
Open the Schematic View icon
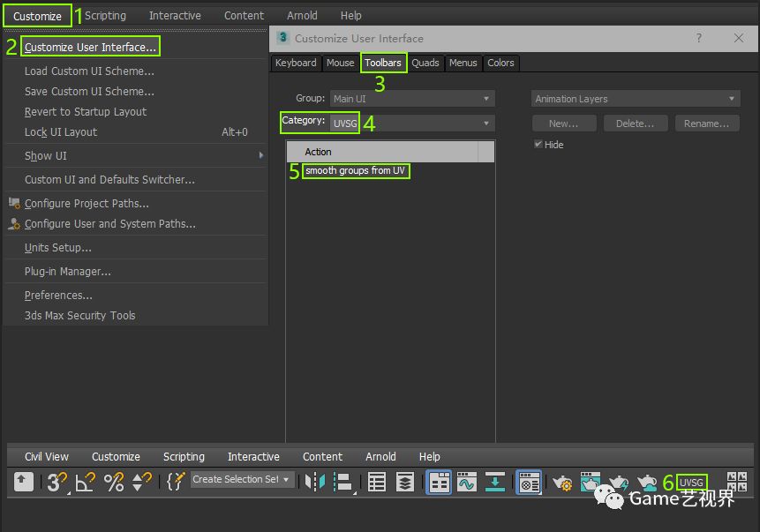(495, 482)
